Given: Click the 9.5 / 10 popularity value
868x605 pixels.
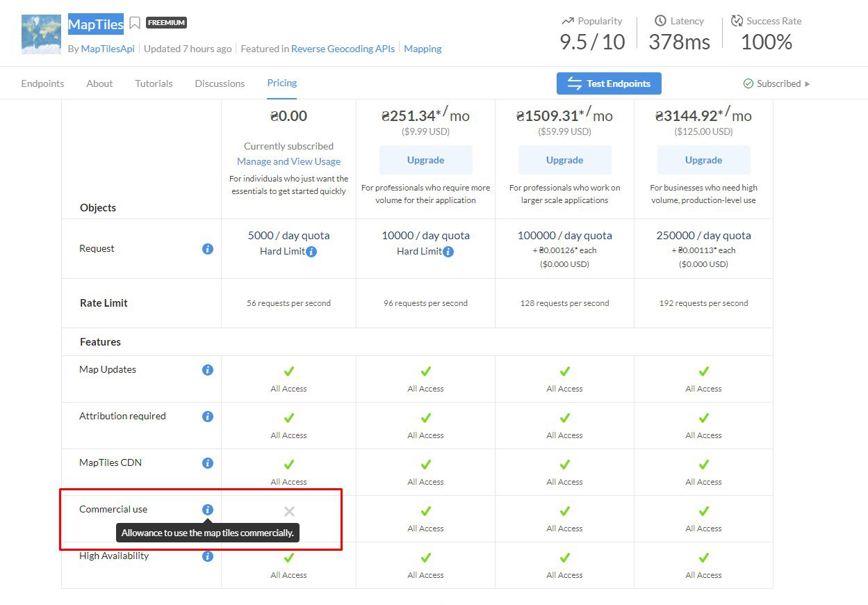Looking at the screenshot, I should 593,42.
